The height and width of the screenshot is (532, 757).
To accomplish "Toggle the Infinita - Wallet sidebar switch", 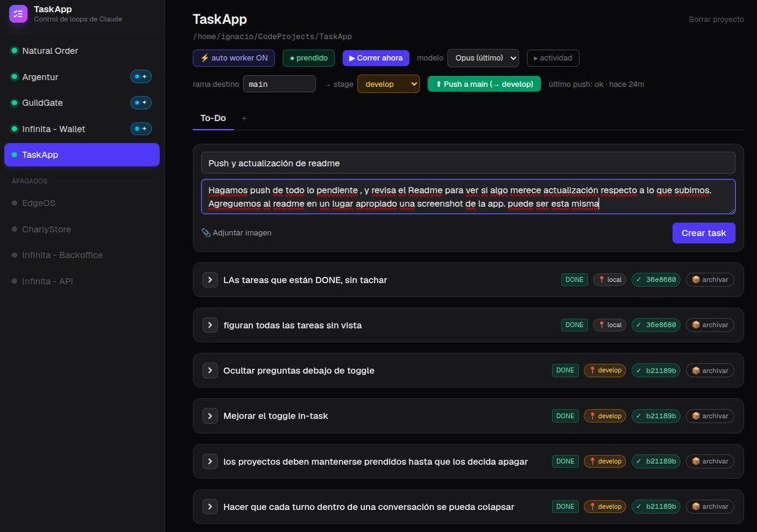I will point(141,129).
